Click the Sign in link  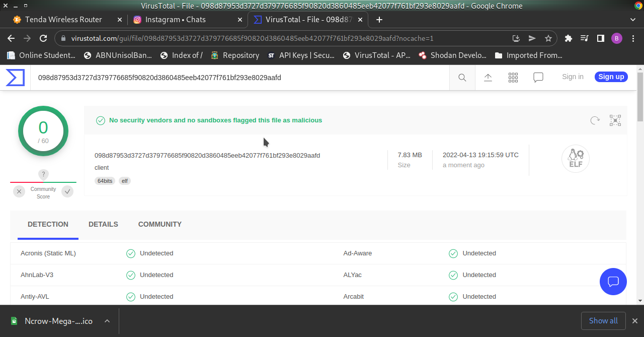point(573,77)
